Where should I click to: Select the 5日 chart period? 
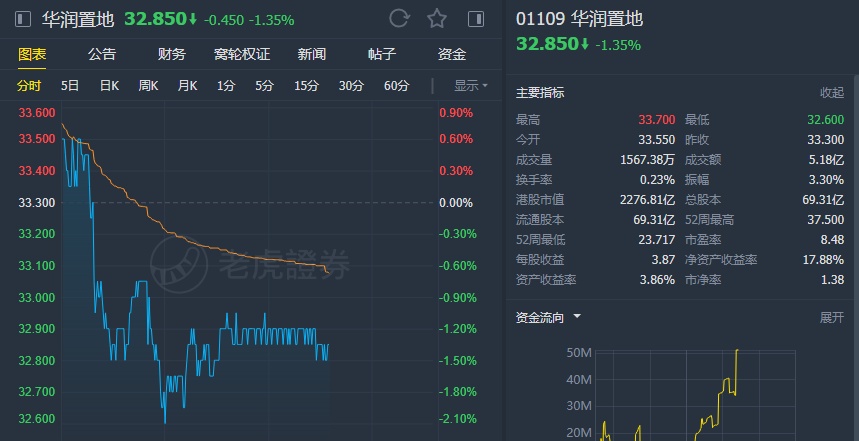[70, 85]
